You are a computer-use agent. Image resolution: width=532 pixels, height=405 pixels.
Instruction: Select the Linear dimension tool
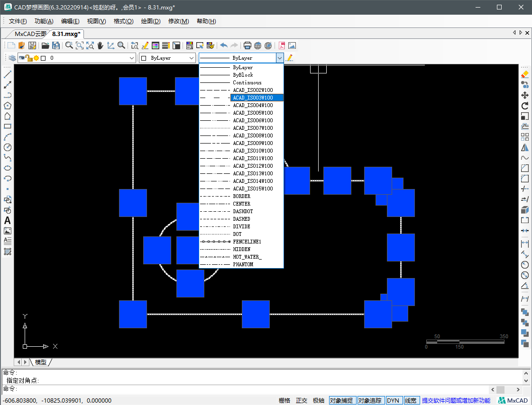(x=525, y=243)
